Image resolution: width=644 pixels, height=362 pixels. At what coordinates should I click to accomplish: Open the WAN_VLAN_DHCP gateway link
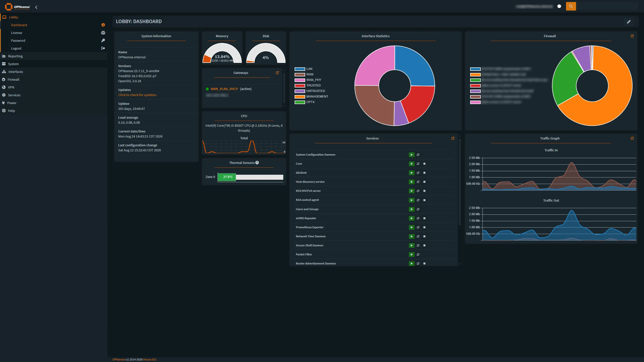click(x=224, y=89)
